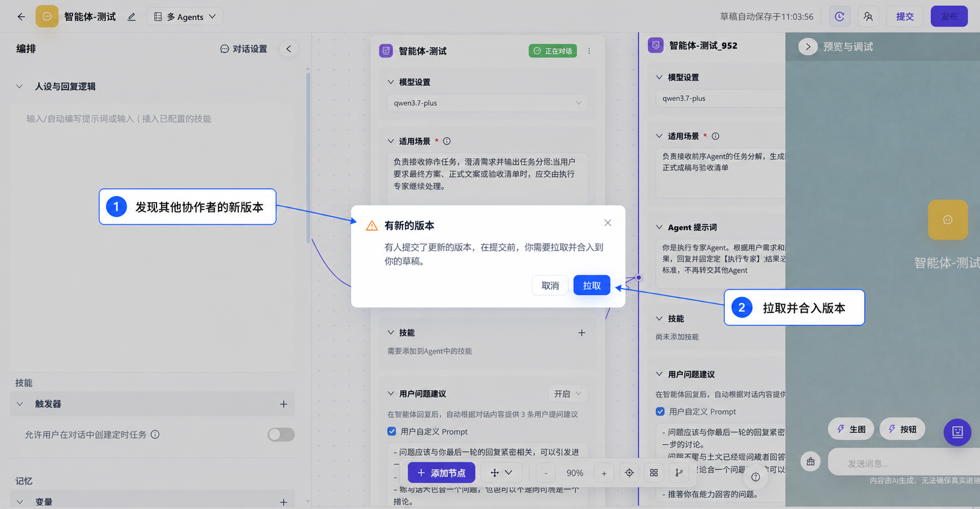Clear chat with the broom icon
The width and height of the screenshot is (980, 509).
point(810,462)
